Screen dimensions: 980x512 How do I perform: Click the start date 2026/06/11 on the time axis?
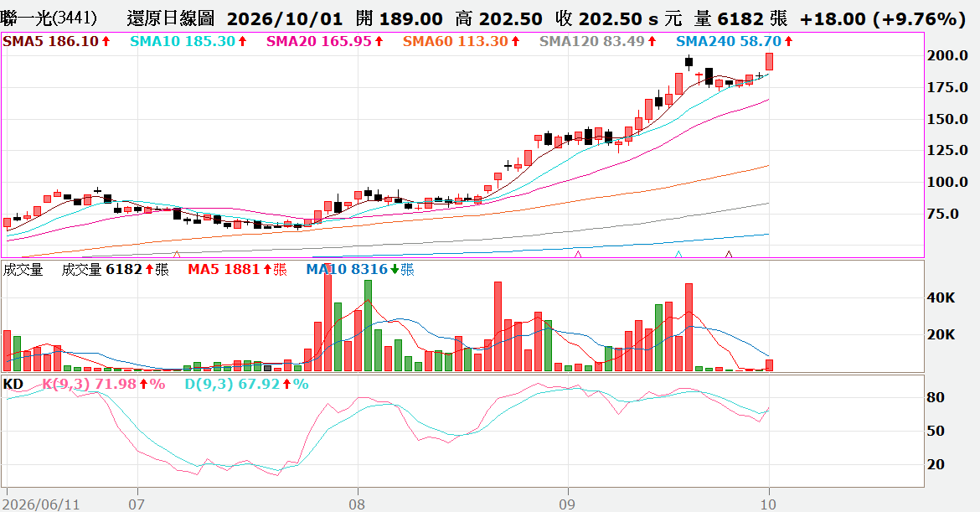(43, 504)
